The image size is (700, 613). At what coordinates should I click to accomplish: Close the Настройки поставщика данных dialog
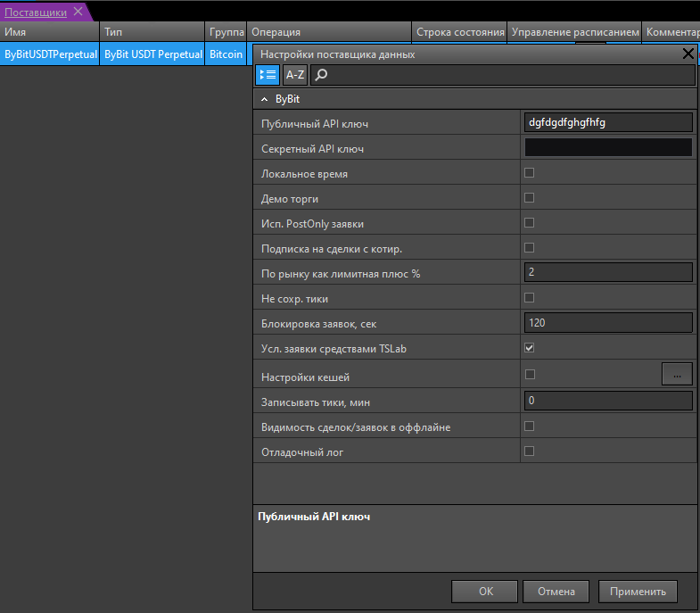click(688, 54)
